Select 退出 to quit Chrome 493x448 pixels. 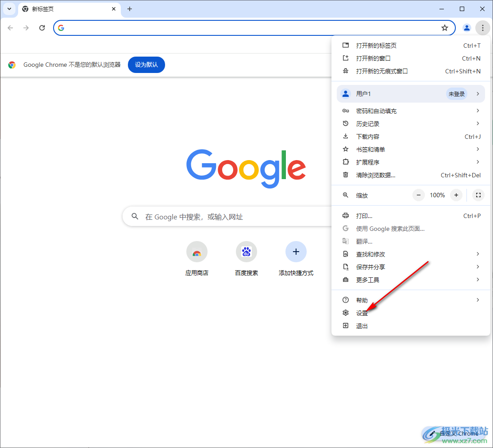(411, 326)
